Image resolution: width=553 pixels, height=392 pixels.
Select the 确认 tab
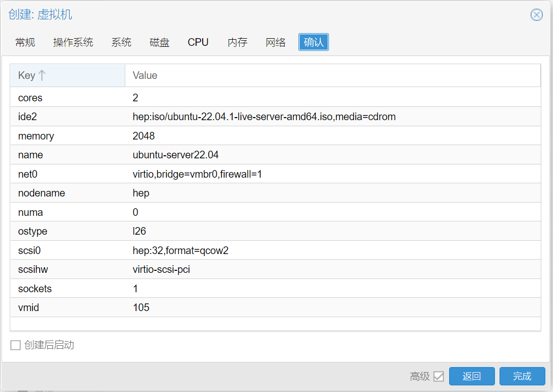[314, 42]
